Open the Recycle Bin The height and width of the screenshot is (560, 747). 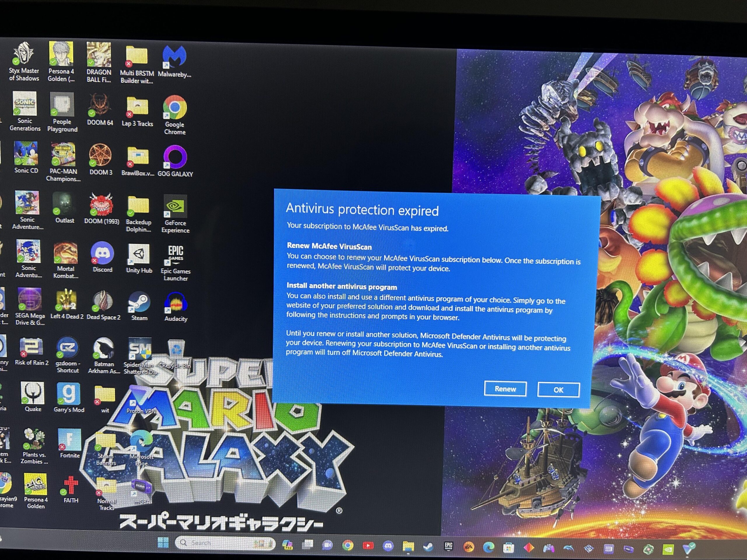pos(176,354)
